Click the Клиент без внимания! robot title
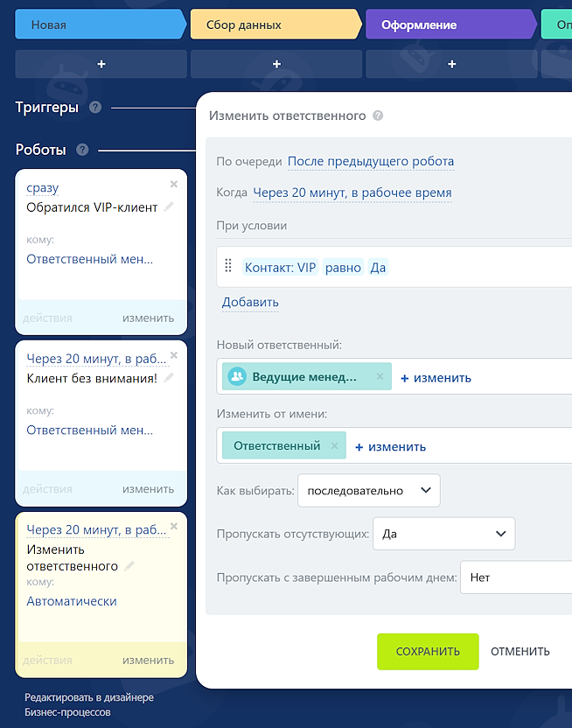This screenshot has height=728, width=572. pos(92,378)
